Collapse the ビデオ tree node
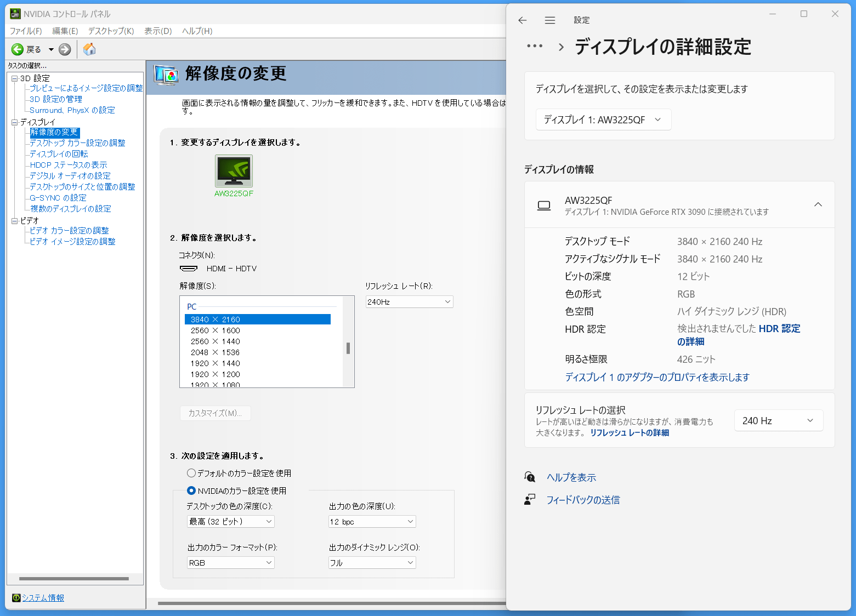Viewport: 856px width, 616px height. click(15, 221)
